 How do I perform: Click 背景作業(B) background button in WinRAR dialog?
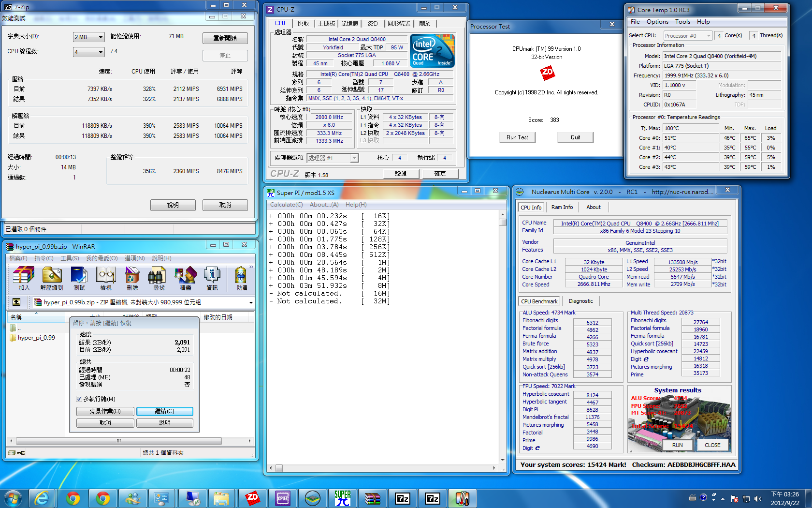(x=105, y=411)
